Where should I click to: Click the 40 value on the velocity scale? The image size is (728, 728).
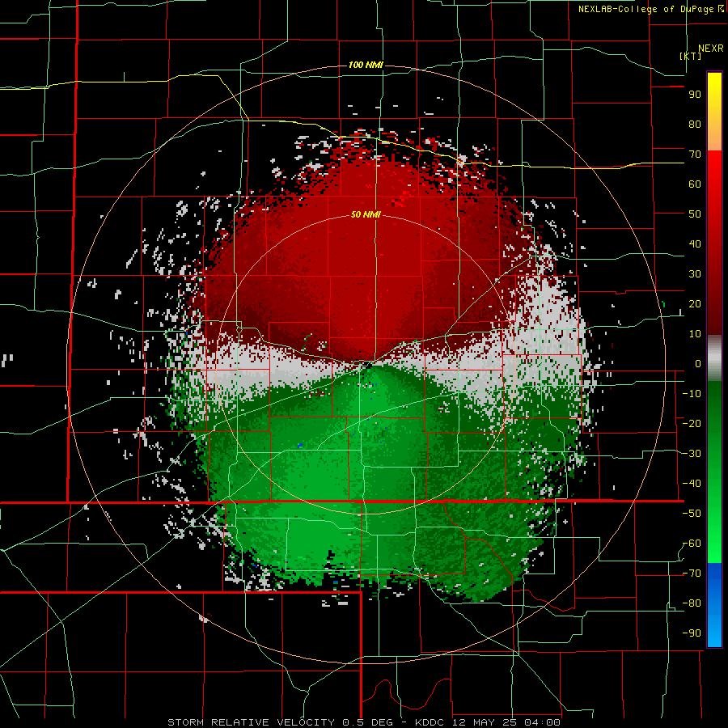(695, 243)
